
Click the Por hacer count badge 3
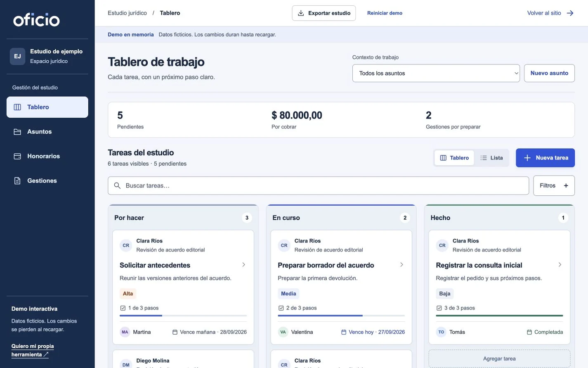(247, 218)
